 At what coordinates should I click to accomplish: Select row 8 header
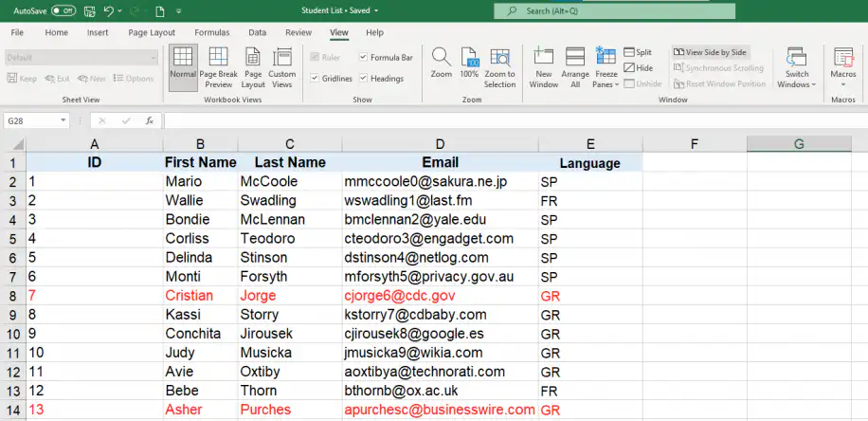coord(12,296)
